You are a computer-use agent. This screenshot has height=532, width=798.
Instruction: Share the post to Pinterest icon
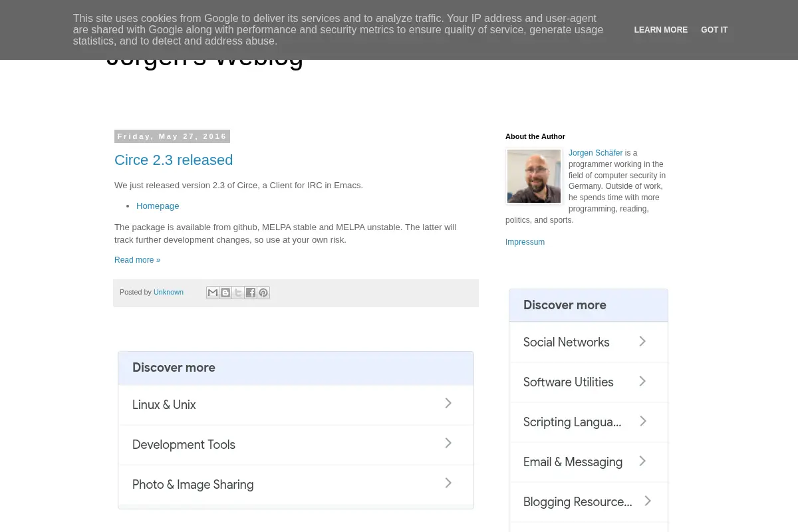[x=263, y=293]
